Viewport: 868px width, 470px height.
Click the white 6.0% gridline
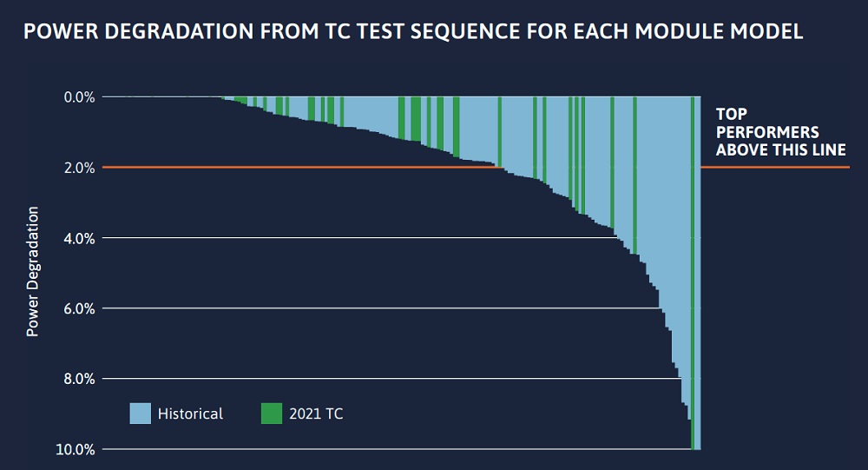tap(381, 308)
